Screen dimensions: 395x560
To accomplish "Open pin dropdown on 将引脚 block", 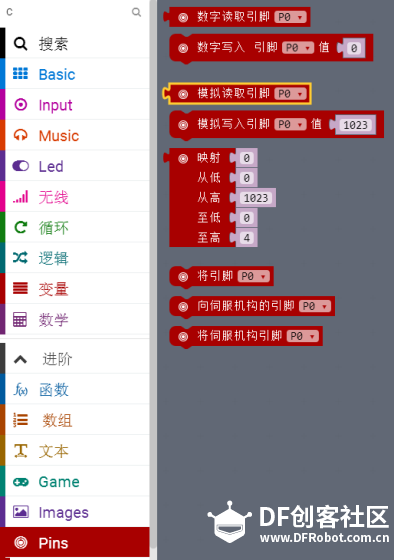I will (254, 276).
